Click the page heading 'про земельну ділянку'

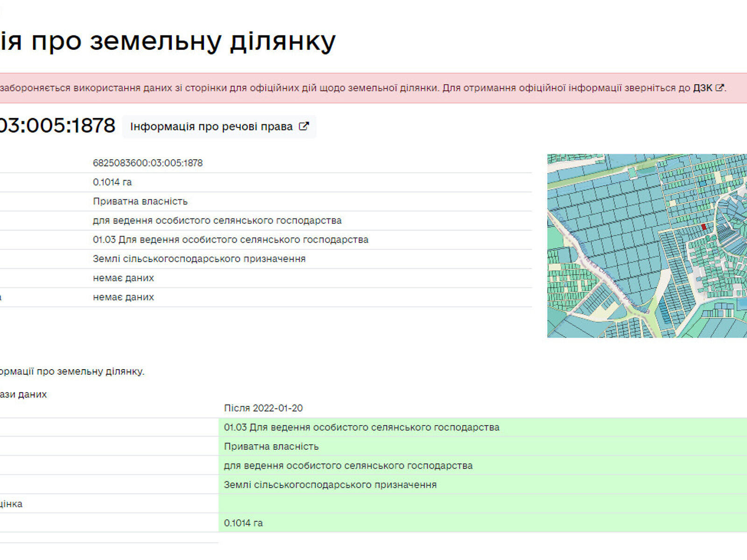pyautogui.click(x=183, y=41)
